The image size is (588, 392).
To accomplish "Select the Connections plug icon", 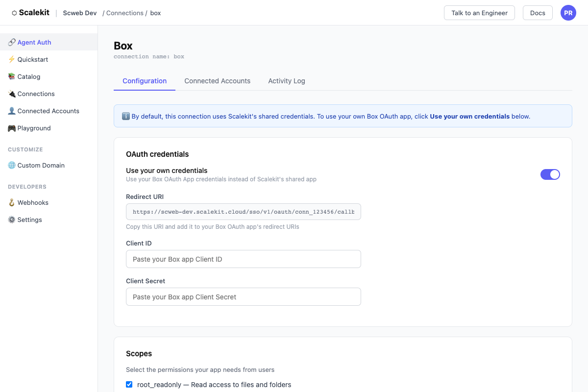I will click(12, 94).
